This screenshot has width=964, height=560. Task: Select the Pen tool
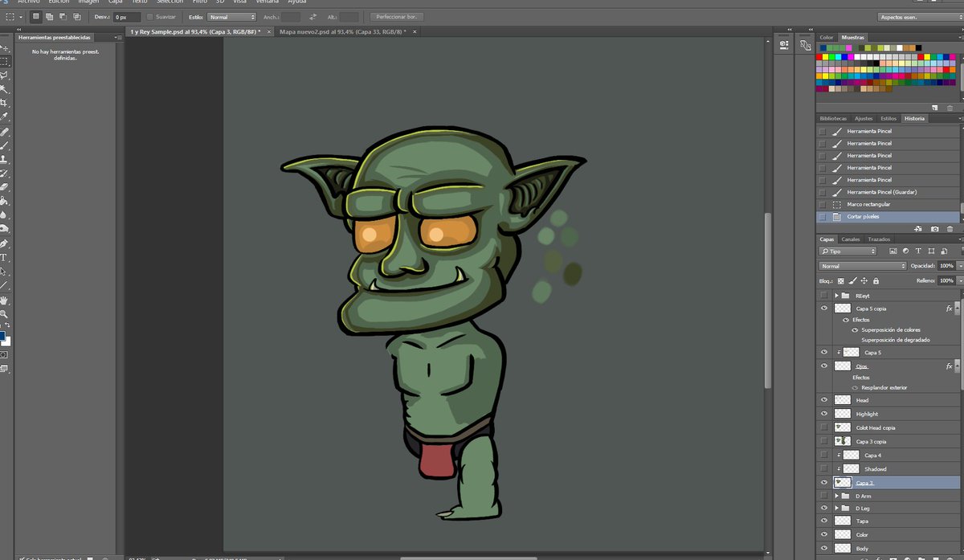pos(4,243)
